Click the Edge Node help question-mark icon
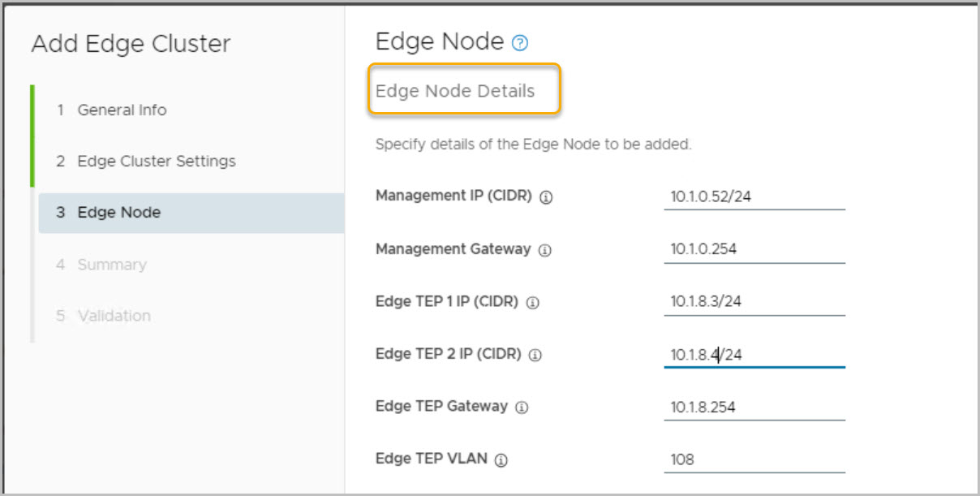The height and width of the screenshot is (496, 980). (521, 44)
